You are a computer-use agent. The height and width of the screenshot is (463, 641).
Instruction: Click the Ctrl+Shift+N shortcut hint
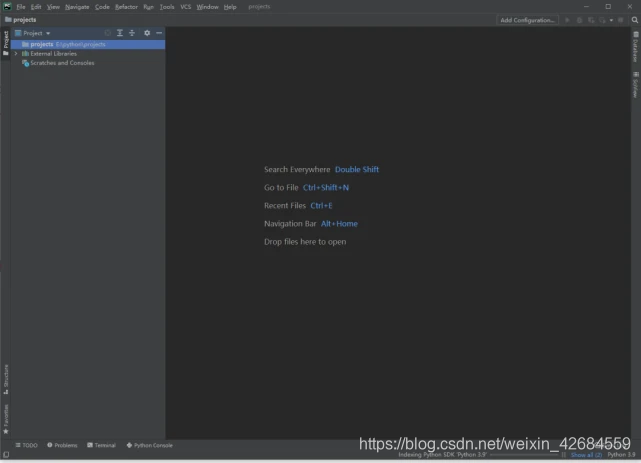pos(326,188)
